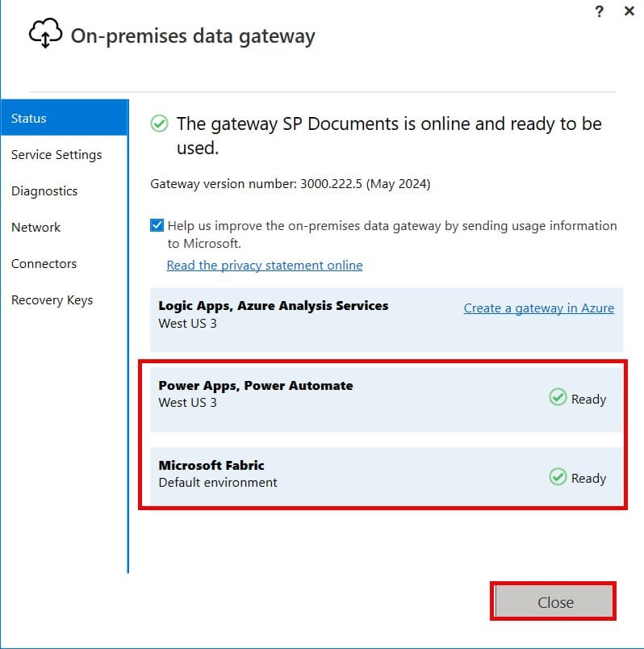
Task: Click the gateway SP Documents online message
Action: 389,136
